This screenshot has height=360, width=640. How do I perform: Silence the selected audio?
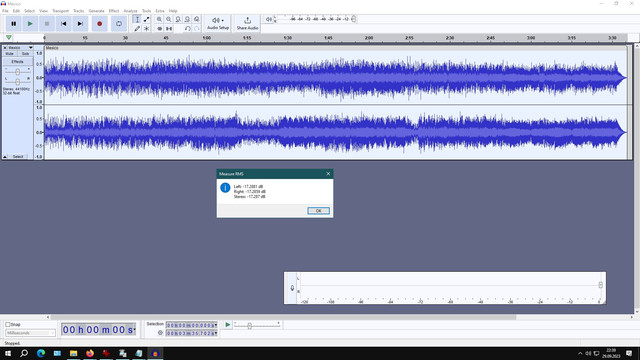coord(169,29)
